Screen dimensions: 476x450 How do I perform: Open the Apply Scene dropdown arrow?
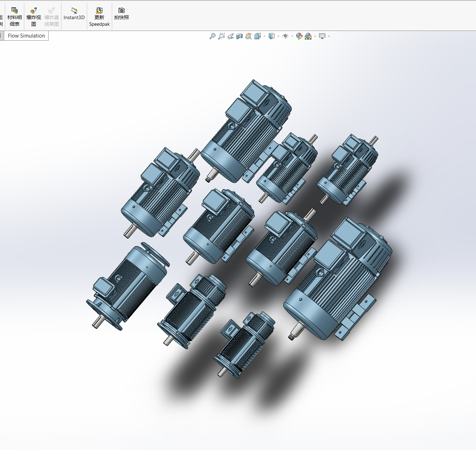tap(315, 36)
